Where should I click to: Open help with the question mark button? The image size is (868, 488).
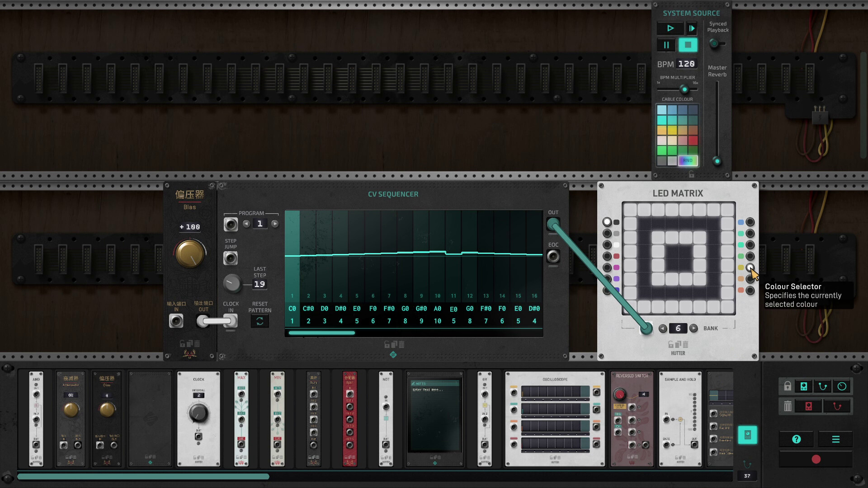tap(797, 439)
